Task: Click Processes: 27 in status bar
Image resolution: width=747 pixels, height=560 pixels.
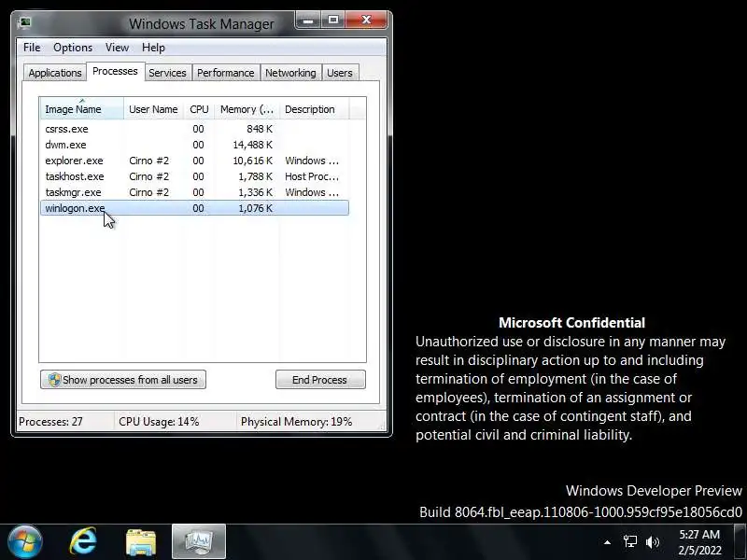Action: point(50,422)
